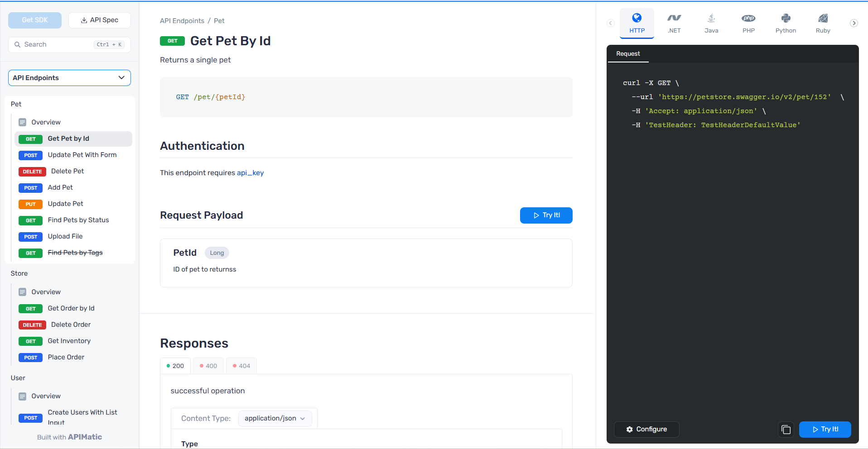
Task: Click the Try It! button near Request Payload
Action: coord(546,215)
